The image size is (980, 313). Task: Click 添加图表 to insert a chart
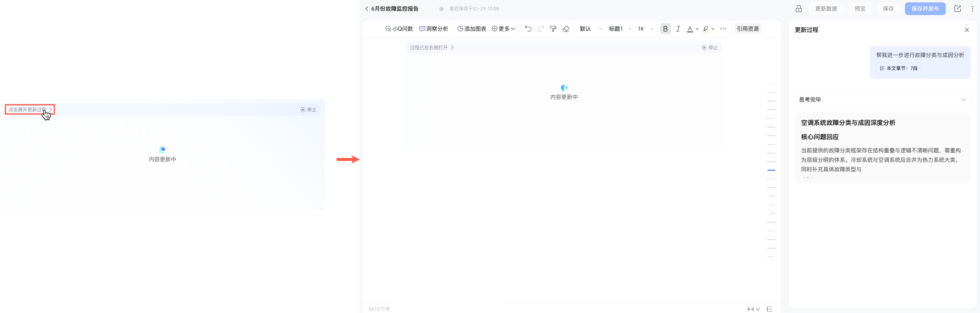coord(472,29)
